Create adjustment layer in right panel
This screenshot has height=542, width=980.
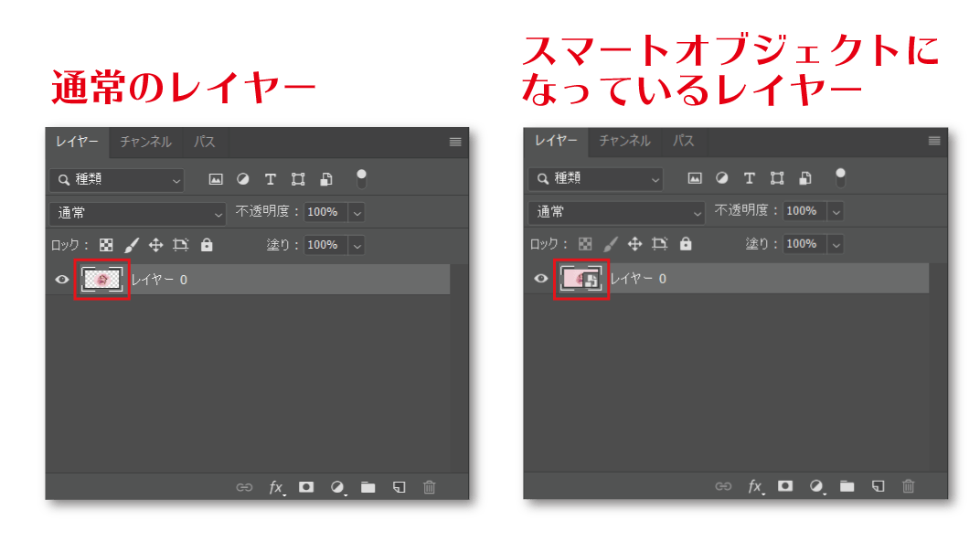coord(816,485)
